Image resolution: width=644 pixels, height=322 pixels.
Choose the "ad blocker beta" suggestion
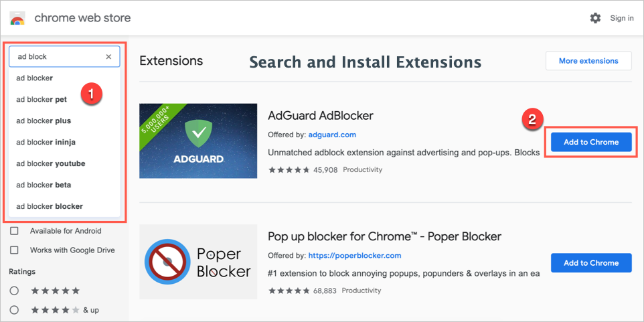pos(44,185)
